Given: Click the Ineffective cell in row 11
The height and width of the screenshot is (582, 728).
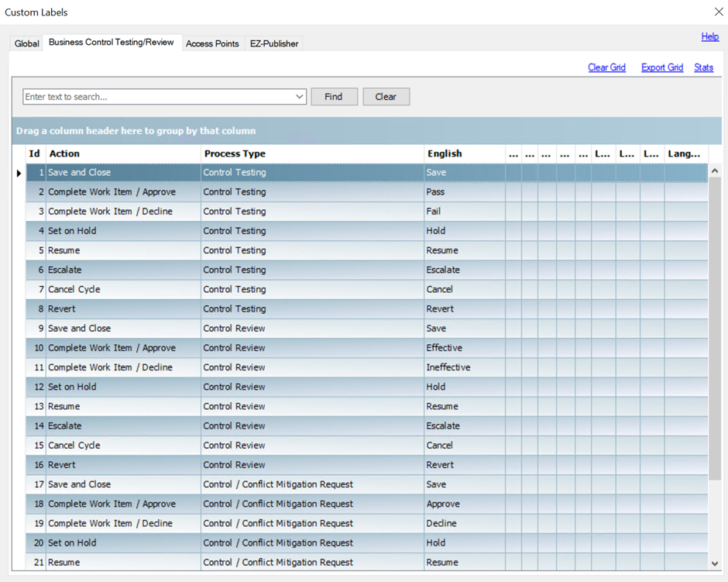Looking at the screenshot, I should [x=448, y=367].
